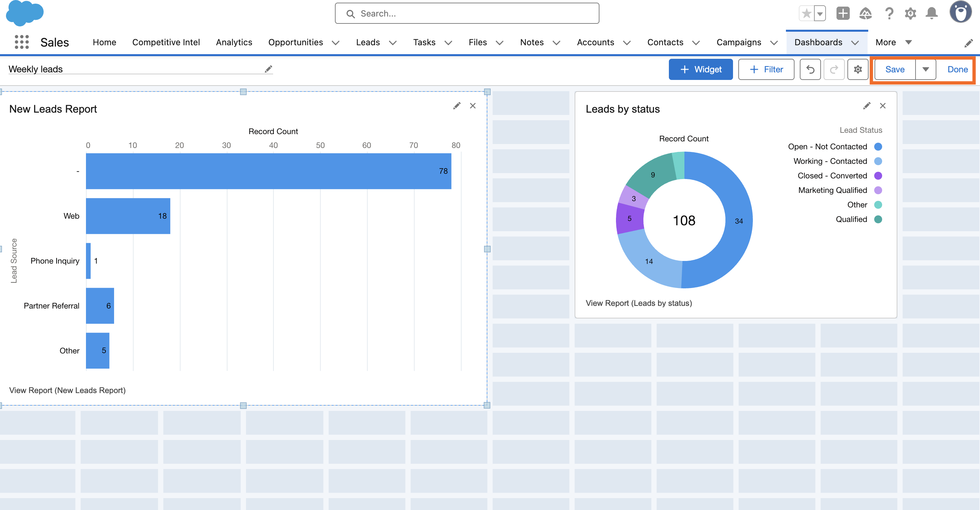Click the Marketing Qualified legend swatch
The width and height of the screenshot is (980, 510).
(x=878, y=190)
